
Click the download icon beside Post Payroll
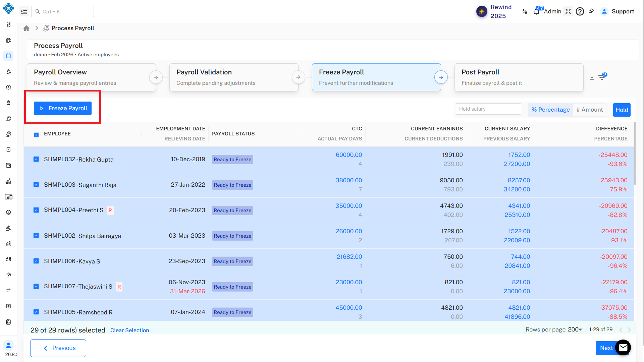[x=592, y=77]
